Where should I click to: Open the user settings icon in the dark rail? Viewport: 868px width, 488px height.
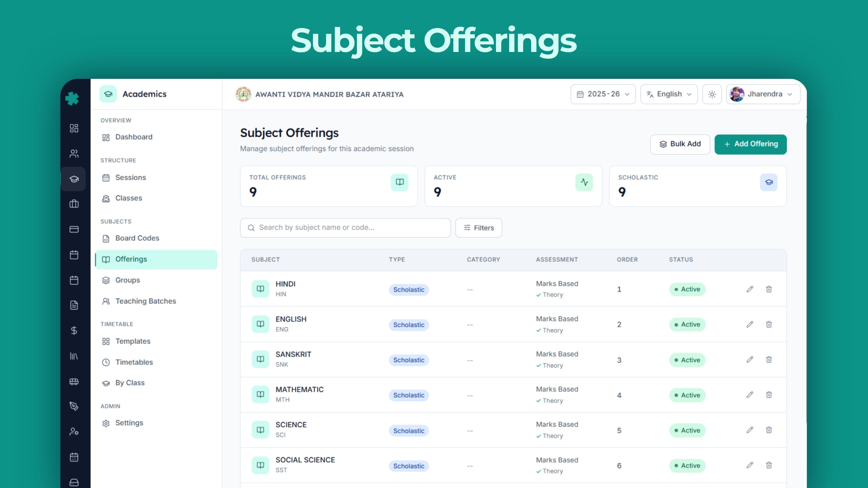(74, 432)
